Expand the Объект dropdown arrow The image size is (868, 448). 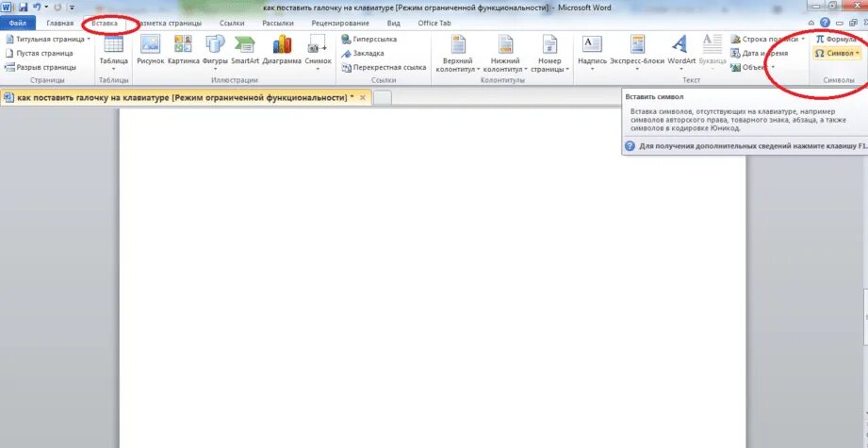[x=773, y=67]
